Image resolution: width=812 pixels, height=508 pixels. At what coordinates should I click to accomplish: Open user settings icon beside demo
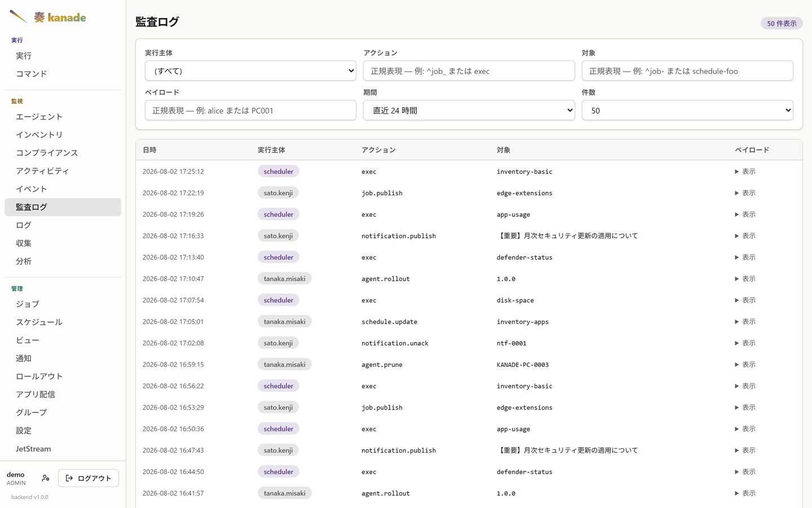(46, 478)
